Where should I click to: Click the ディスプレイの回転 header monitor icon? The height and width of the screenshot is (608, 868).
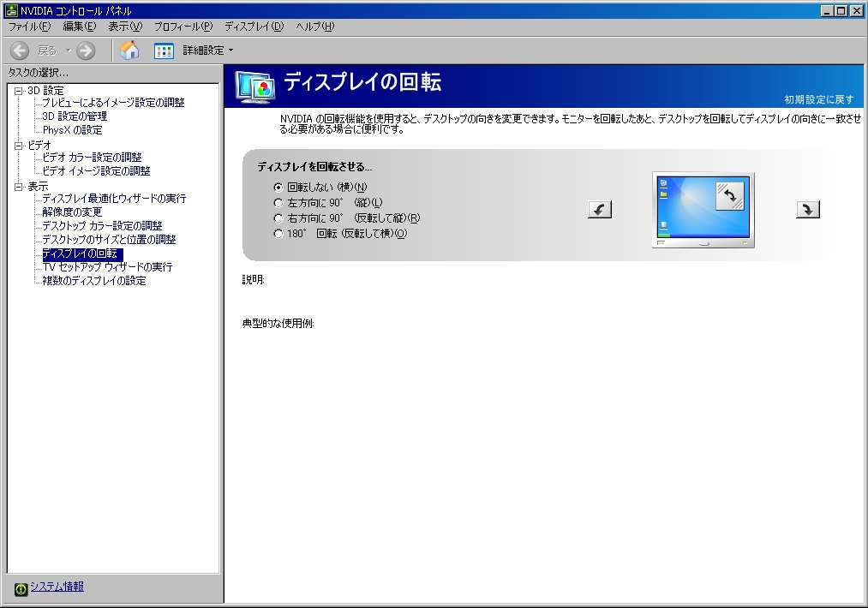[x=254, y=86]
